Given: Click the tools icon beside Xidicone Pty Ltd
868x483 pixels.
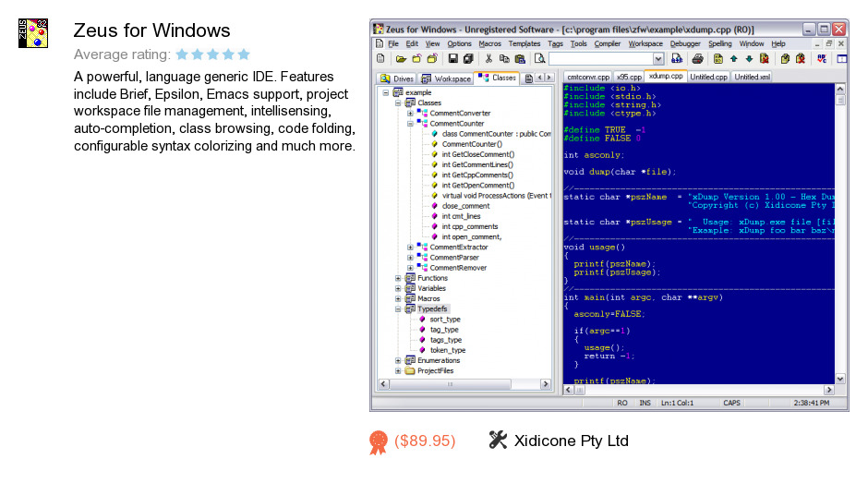Looking at the screenshot, I should point(498,440).
